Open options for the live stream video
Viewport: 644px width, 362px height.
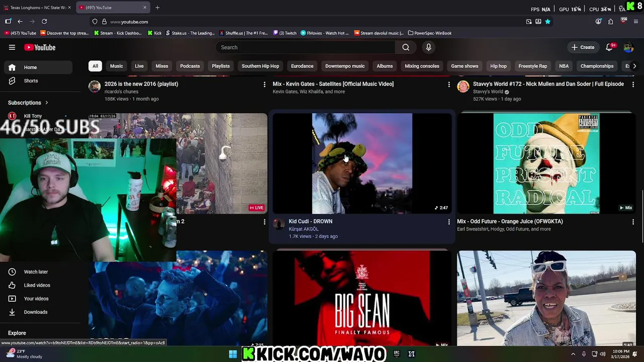pos(264,222)
